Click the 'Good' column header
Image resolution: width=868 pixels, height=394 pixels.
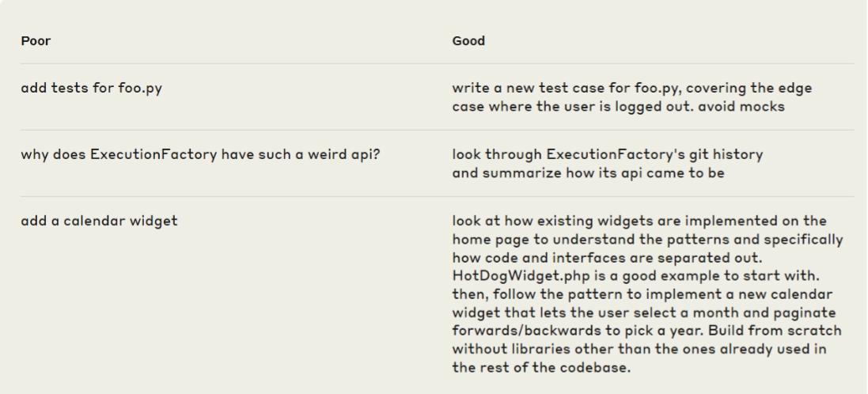click(468, 41)
